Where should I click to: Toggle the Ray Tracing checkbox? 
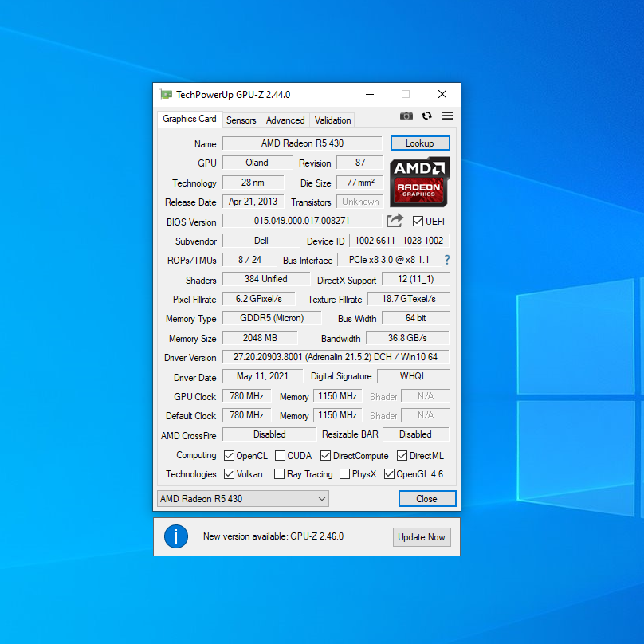coord(280,474)
